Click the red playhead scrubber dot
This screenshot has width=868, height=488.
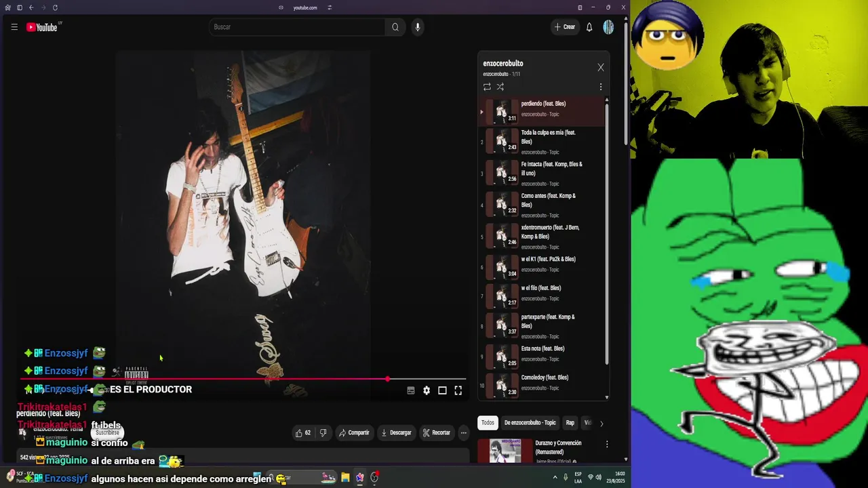(x=388, y=379)
